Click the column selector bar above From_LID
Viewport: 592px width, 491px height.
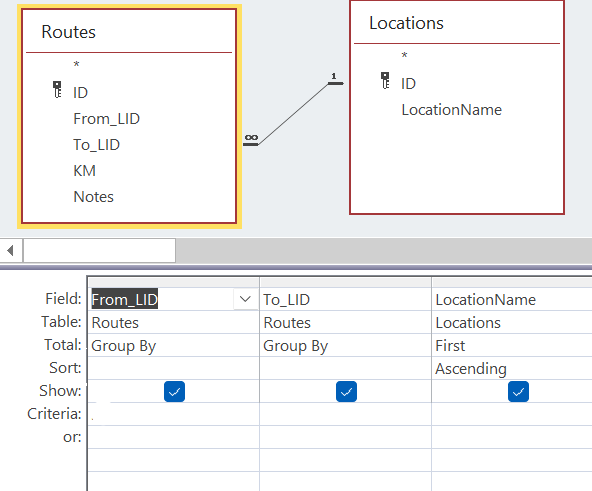point(173,283)
